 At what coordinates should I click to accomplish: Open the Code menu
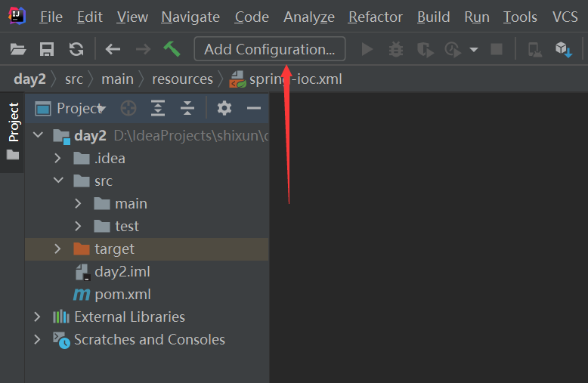(252, 17)
